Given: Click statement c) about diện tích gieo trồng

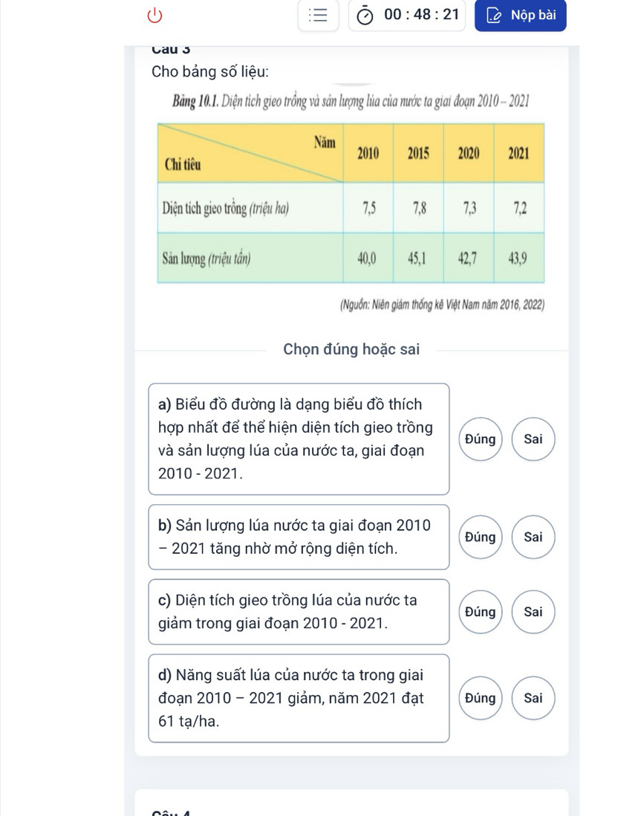Looking at the screenshot, I should pos(299,612).
